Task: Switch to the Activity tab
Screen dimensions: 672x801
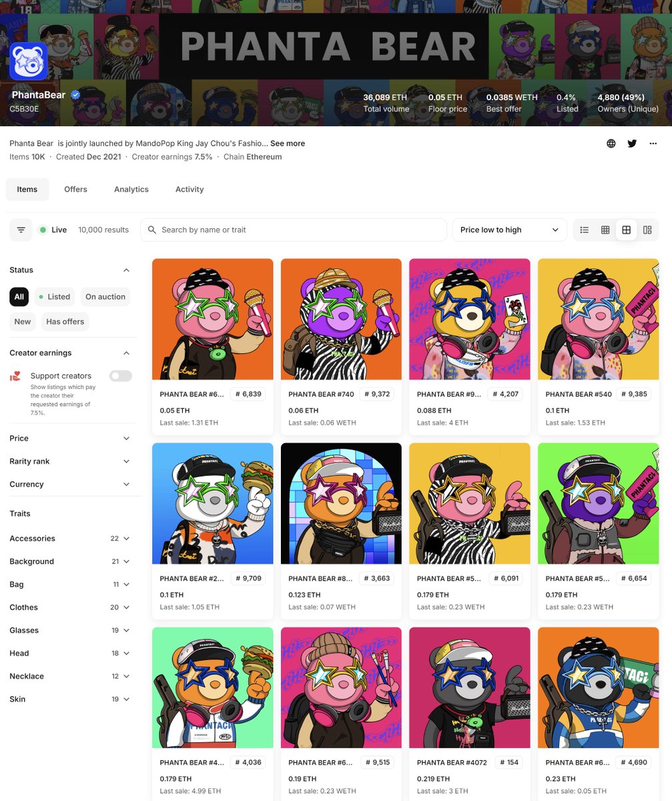Action: click(x=190, y=190)
